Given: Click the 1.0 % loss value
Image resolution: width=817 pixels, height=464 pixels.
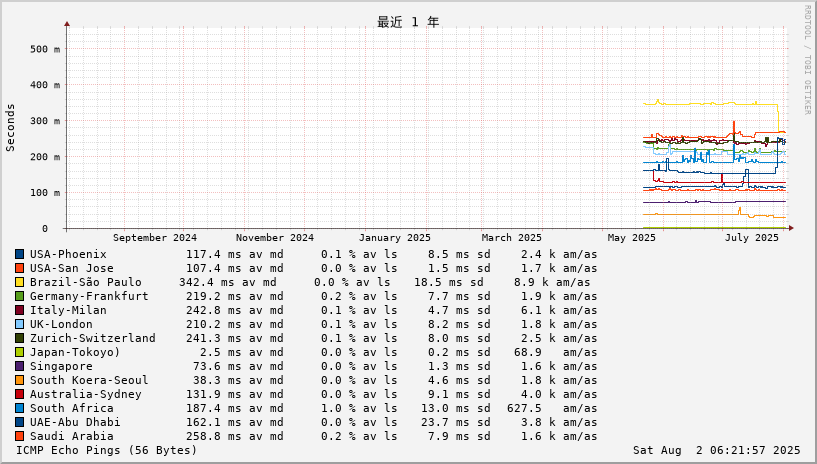Looking at the screenshot, I should [x=339, y=408].
